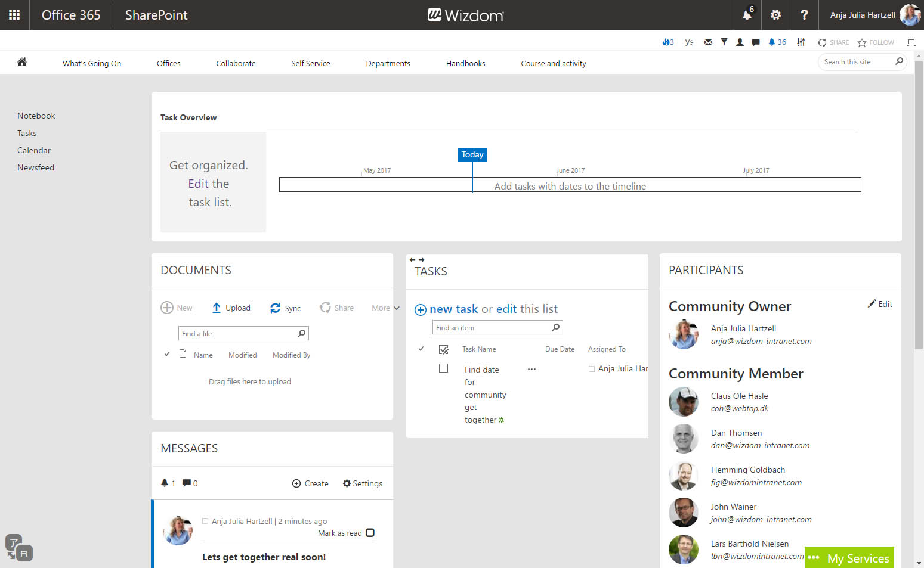Click SHARE in the top toolbar
This screenshot has width=924, height=568.
point(833,42)
